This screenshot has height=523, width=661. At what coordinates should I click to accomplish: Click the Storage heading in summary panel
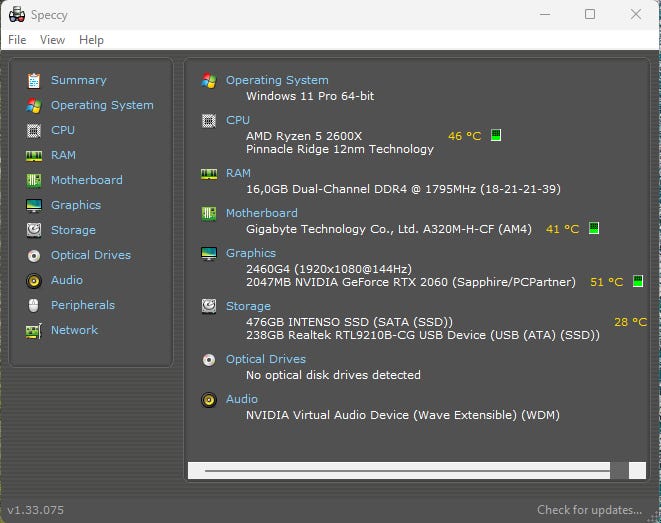coord(248,306)
